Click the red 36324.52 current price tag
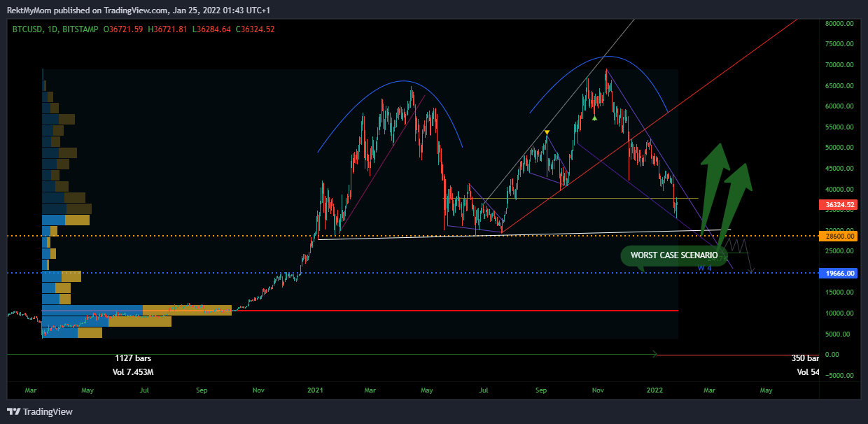The width and height of the screenshot is (868, 424). point(839,205)
